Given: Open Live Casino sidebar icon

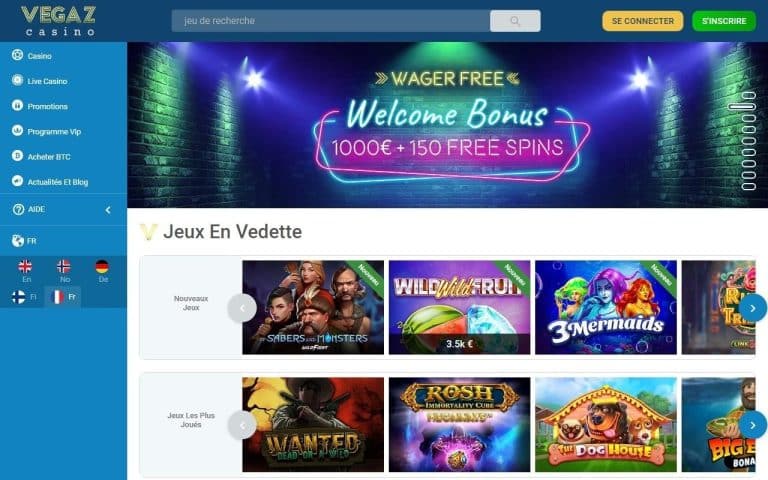Looking at the screenshot, I should pos(17,80).
